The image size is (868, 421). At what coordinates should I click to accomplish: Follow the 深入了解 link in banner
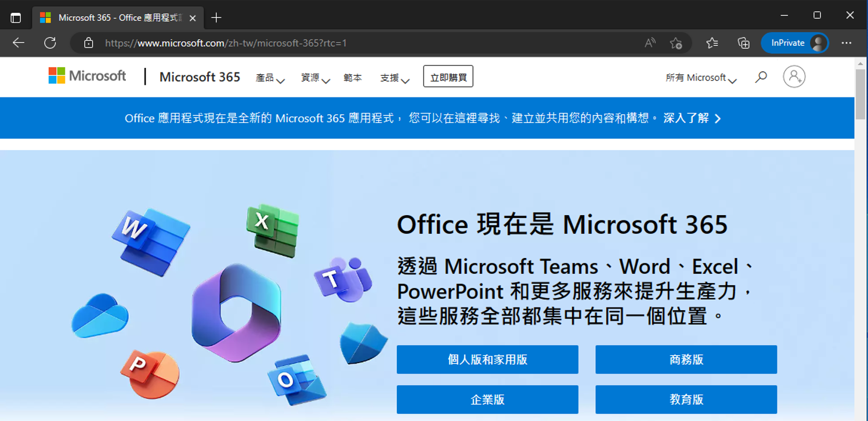click(x=692, y=118)
